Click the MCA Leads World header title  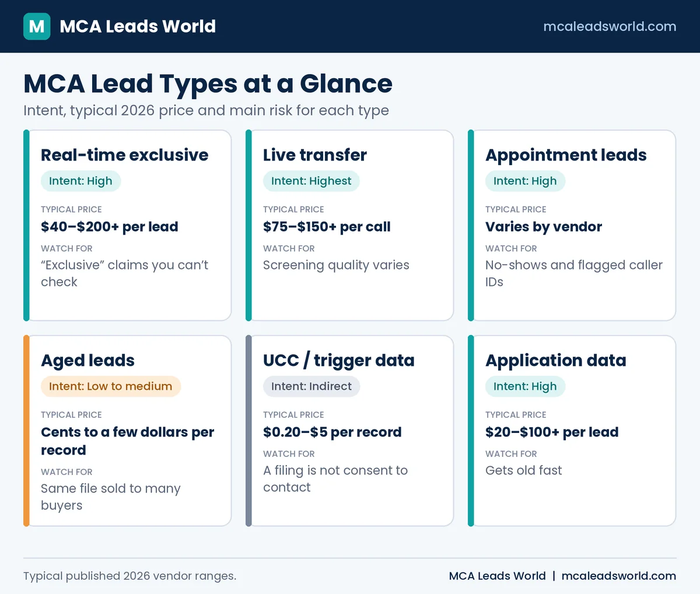coord(138,26)
